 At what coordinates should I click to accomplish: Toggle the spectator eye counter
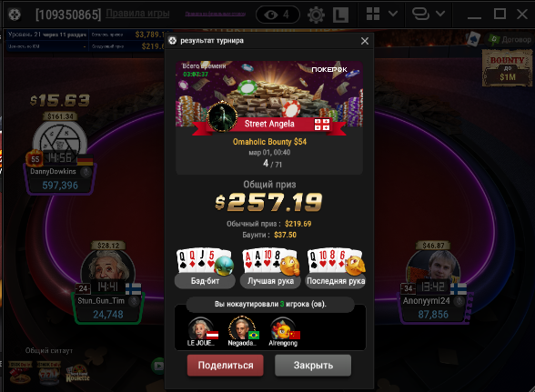[278, 15]
